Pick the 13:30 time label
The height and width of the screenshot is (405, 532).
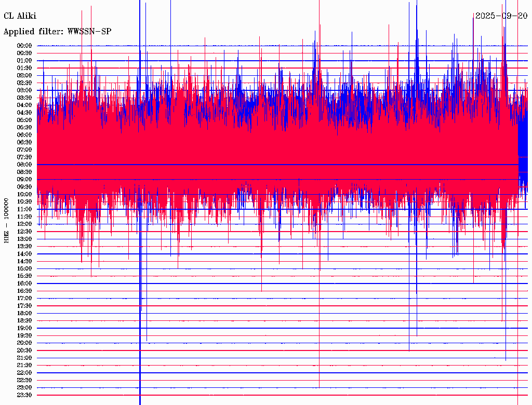pos(24,247)
